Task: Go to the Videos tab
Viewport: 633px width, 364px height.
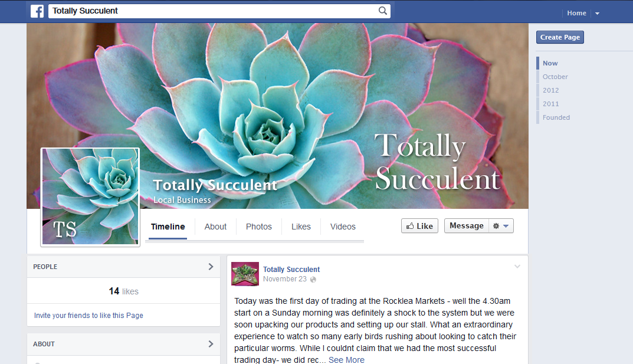Action: pos(343,227)
